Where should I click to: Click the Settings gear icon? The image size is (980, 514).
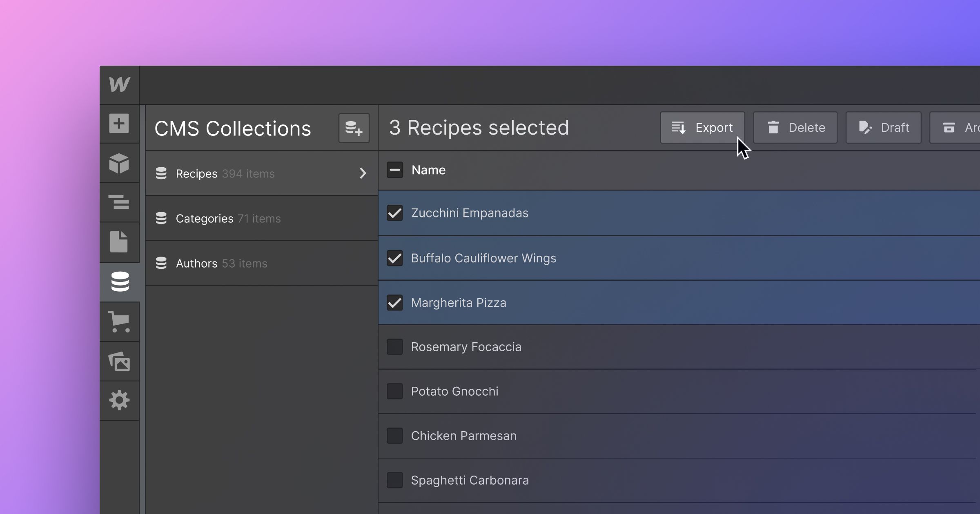(119, 400)
